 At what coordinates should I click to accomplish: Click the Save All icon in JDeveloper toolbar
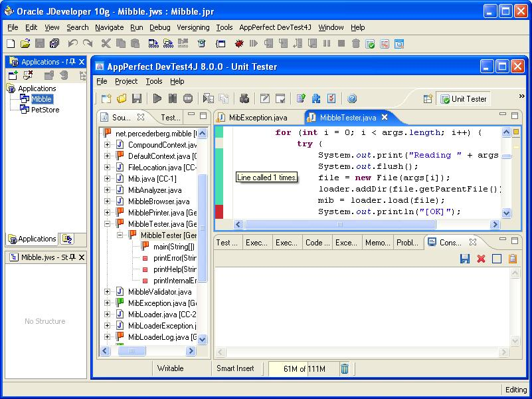point(54,43)
